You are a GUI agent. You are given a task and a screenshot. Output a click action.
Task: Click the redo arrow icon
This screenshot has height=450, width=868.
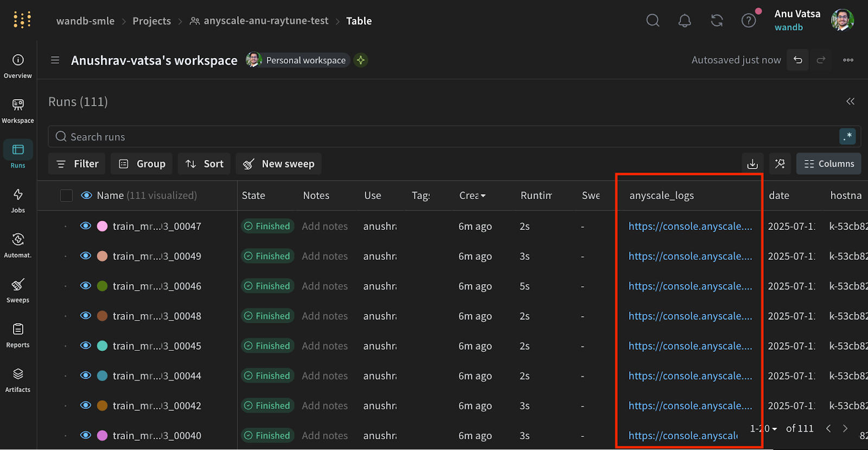[821, 60]
